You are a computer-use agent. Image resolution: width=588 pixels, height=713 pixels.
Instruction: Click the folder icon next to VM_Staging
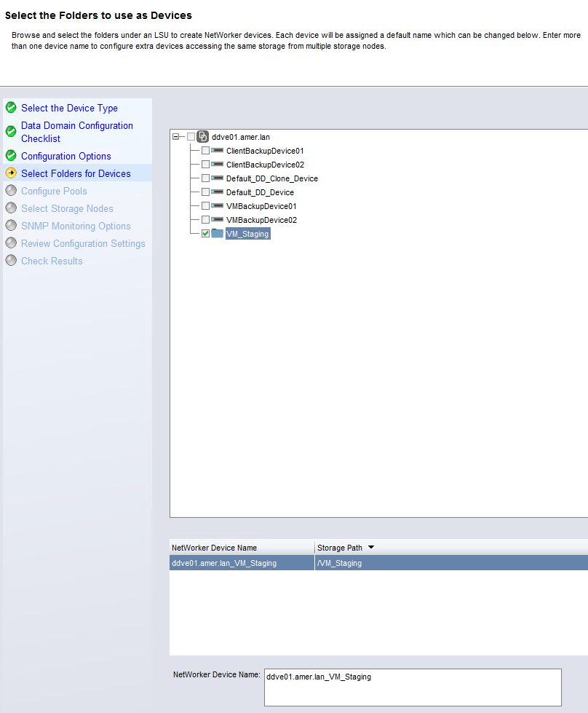218,233
